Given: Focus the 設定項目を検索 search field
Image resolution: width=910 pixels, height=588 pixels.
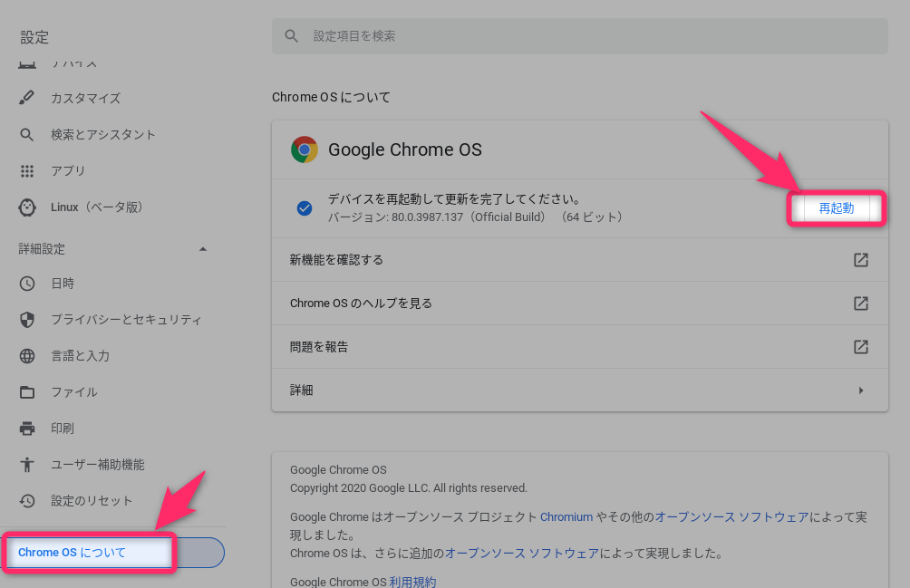Looking at the screenshot, I should pos(580,36).
